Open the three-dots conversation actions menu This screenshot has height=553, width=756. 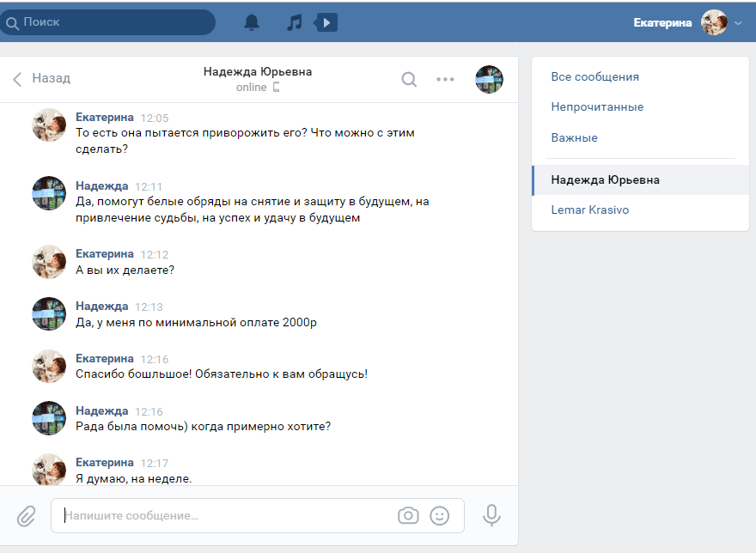pos(445,79)
